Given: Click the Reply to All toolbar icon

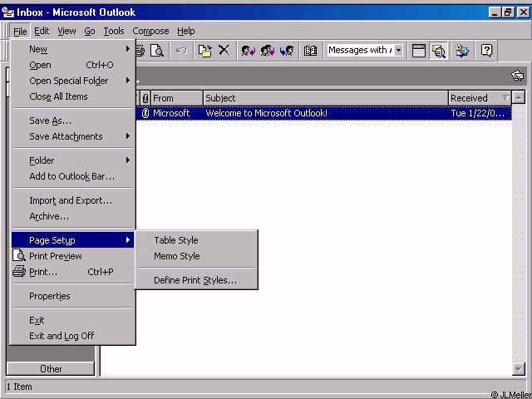Looking at the screenshot, I should pos(268,51).
